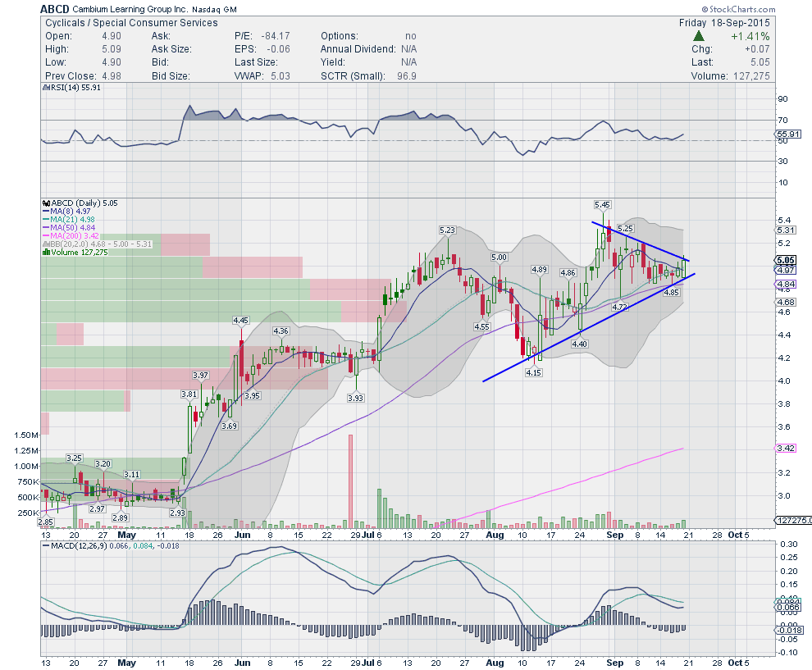Select the EPS value -0.06
The width and height of the screenshot is (812, 670).
click(x=278, y=49)
